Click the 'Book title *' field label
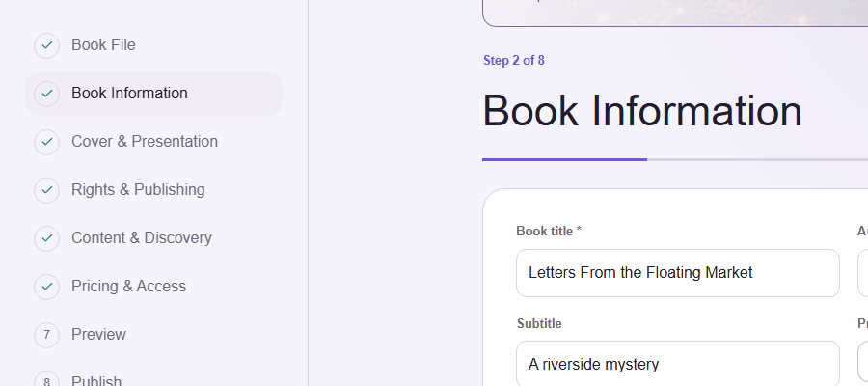Image resolution: width=868 pixels, height=386 pixels. click(x=549, y=231)
